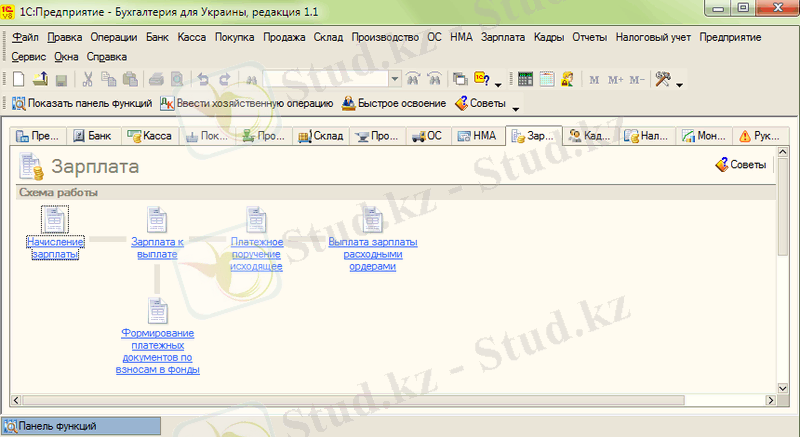Expand arrow after Советы in function toolbar

click(x=515, y=109)
